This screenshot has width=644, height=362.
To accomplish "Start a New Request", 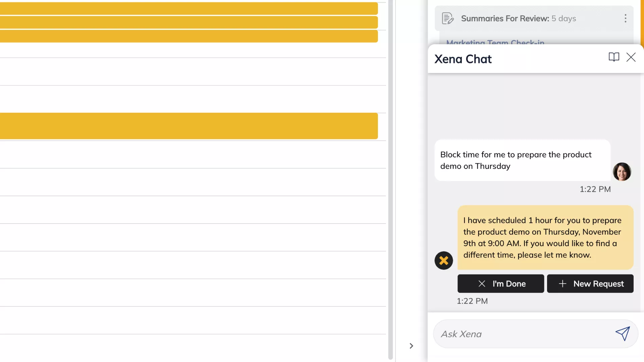I will pos(590,284).
